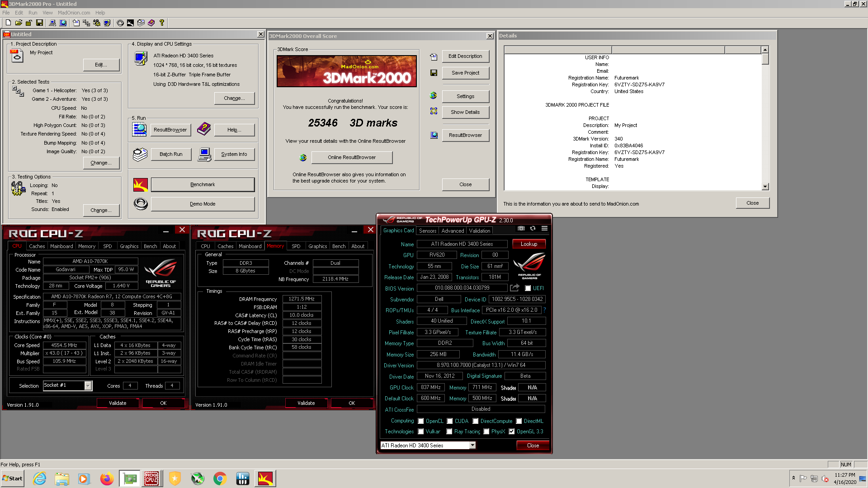Click the globe icon beside Online ResultBrowser
The height and width of the screenshot is (488, 868).
(x=303, y=157)
